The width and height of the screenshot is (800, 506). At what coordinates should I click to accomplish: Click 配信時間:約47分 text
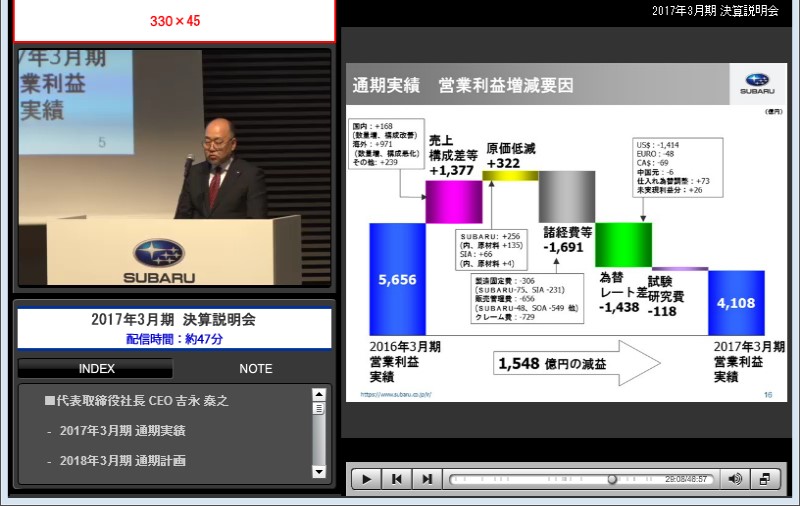coord(174,339)
